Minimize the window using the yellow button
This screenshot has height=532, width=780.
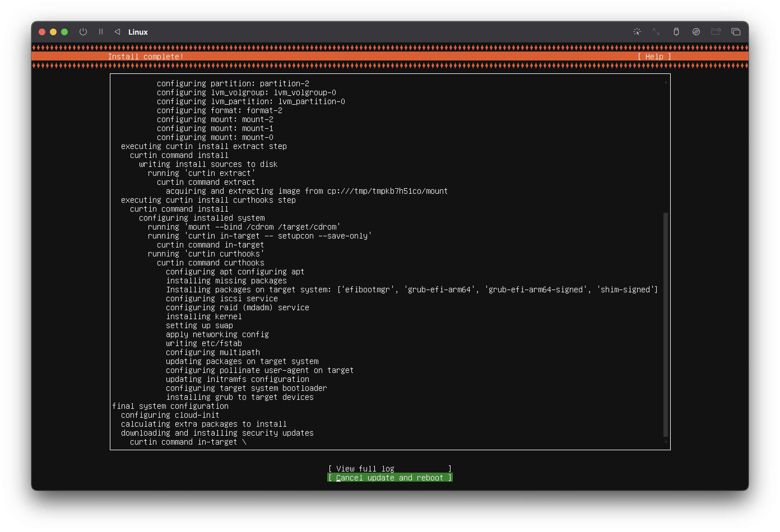(x=53, y=32)
